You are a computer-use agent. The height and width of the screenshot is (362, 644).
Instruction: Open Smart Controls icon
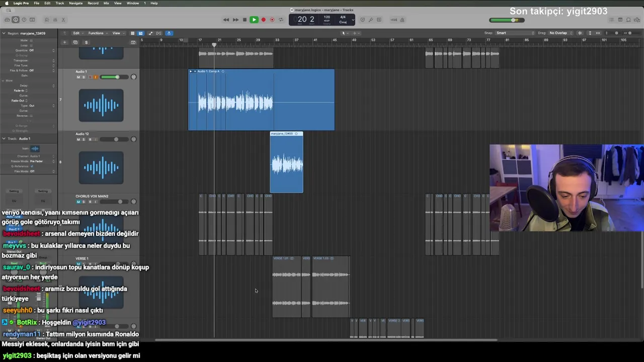click(x=47, y=20)
